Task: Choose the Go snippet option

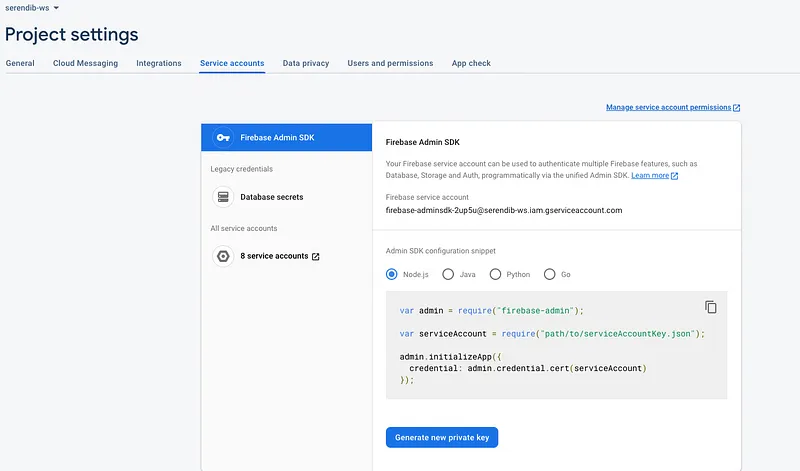Action: tap(549, 275)
